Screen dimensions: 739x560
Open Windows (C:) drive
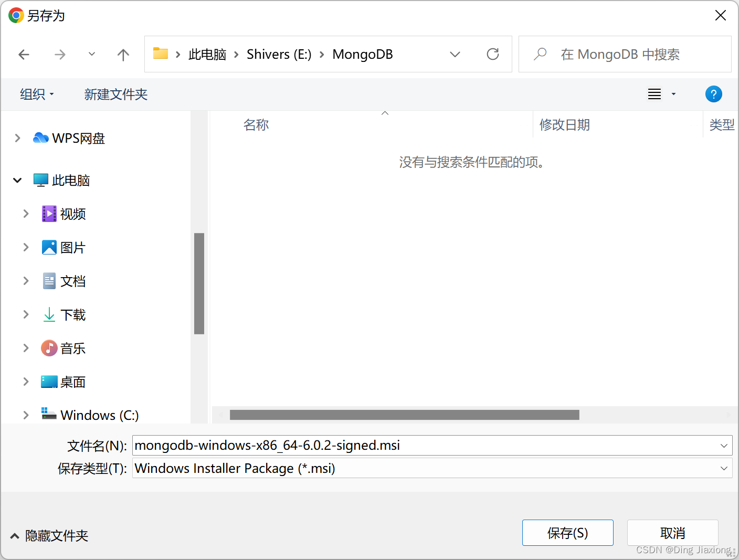pos(90,415)
